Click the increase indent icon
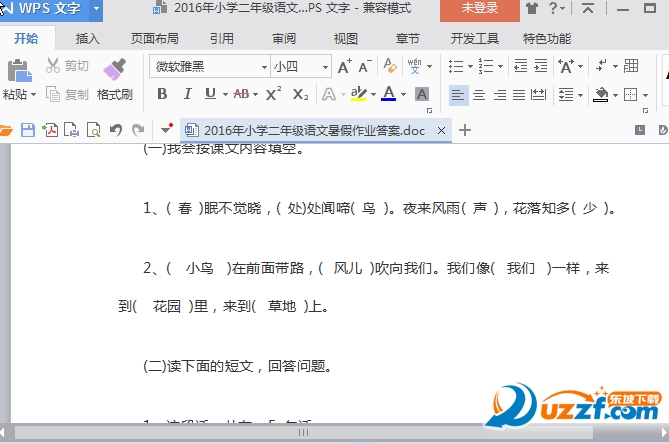The image size is (669, 444). coord(541,66)
